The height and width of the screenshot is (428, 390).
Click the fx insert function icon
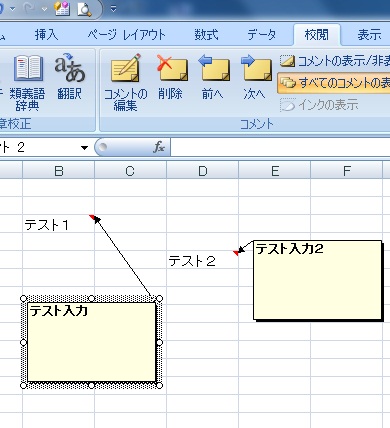click(159, 147)
